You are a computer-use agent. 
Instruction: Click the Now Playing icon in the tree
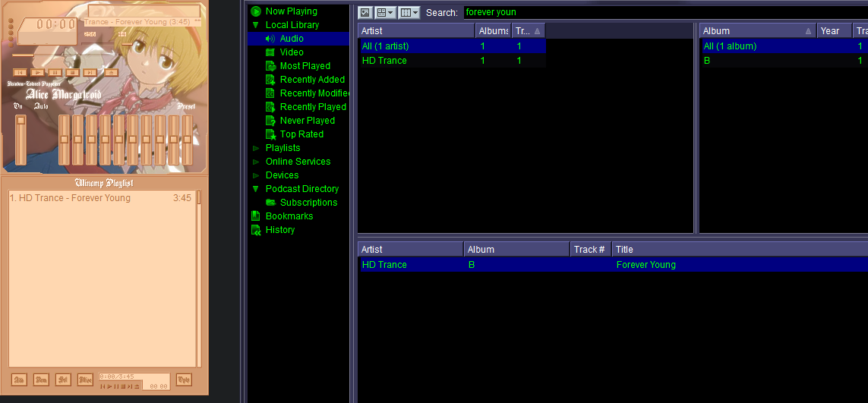point(256,11)
